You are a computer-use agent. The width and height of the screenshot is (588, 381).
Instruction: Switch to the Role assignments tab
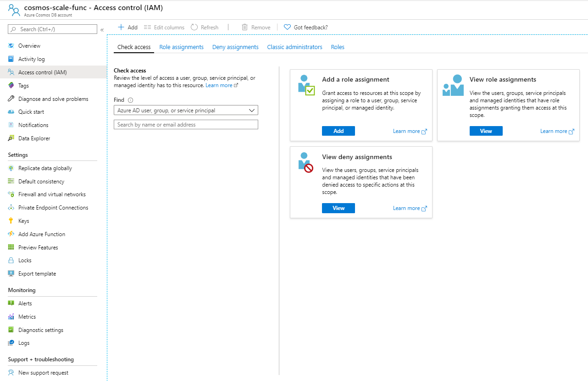point(182,47)
